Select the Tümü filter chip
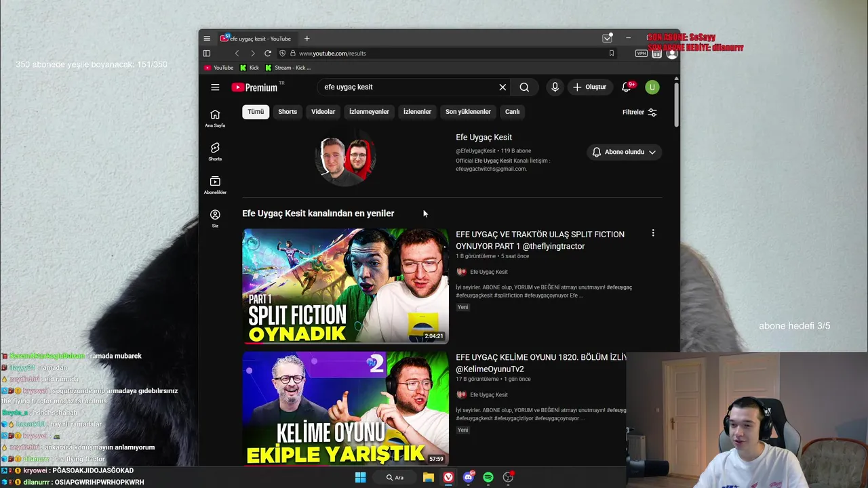868x488 pixels. pos(256,112)
